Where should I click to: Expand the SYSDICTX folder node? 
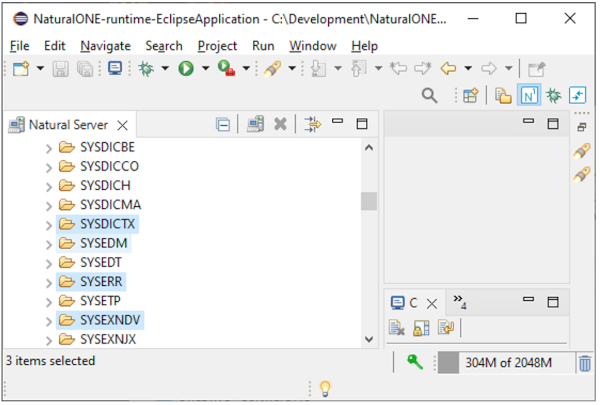[49, 225]
